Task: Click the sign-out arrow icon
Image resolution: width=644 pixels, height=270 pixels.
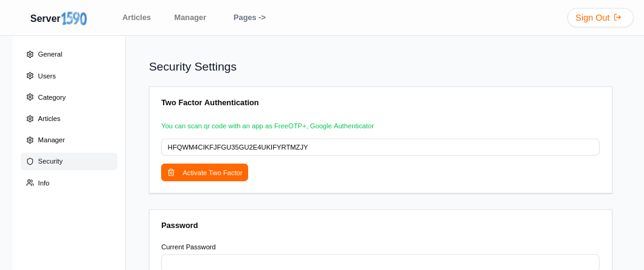Action: click(618, 18)
